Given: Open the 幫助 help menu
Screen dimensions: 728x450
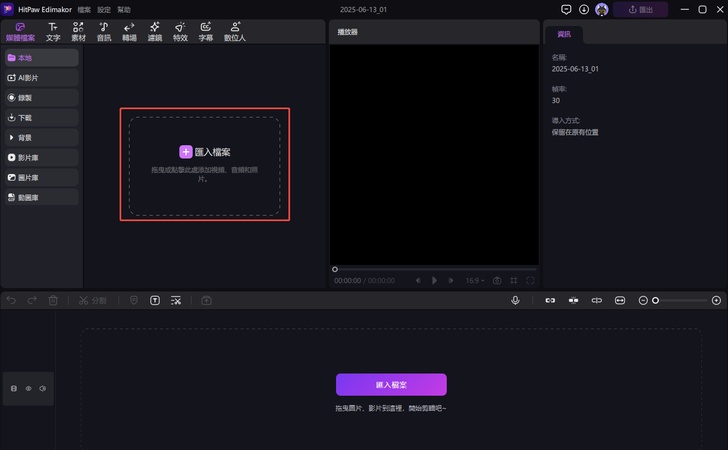Looking at the screenshot, I should [124, 10].
